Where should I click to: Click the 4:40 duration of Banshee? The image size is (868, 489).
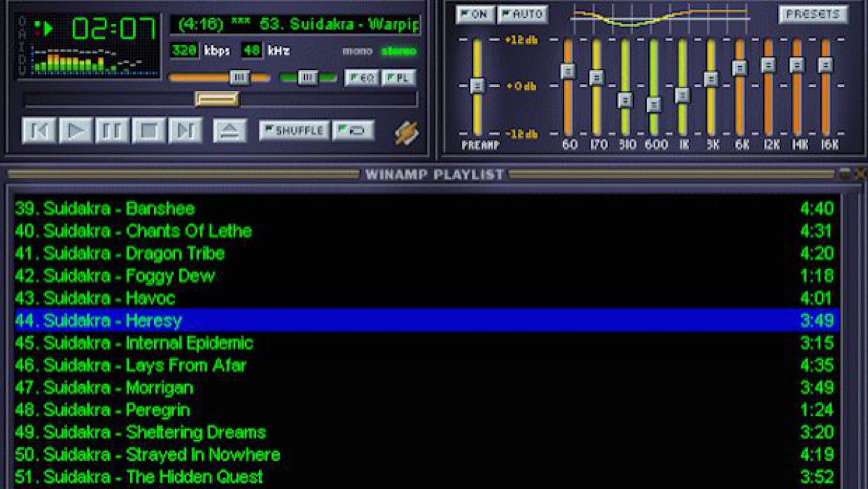pyautogui.click(x=817, y=208)
